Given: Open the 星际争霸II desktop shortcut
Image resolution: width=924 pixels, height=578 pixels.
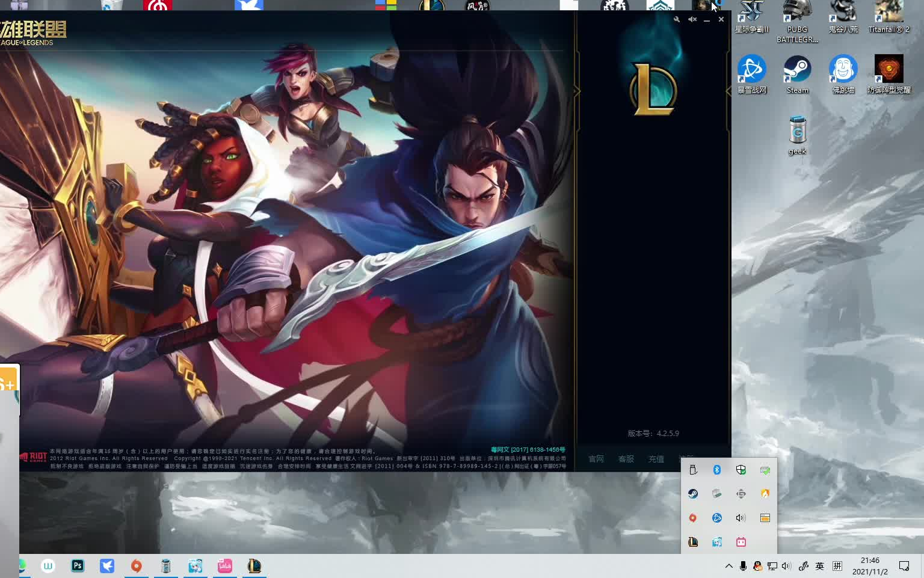Looking at the screenshot, I should pos(752,17).
